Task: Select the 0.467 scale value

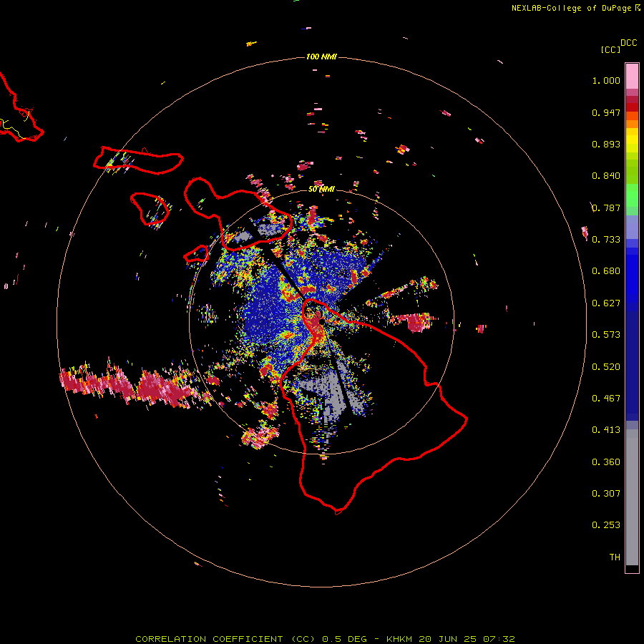Action: (606, 399)
